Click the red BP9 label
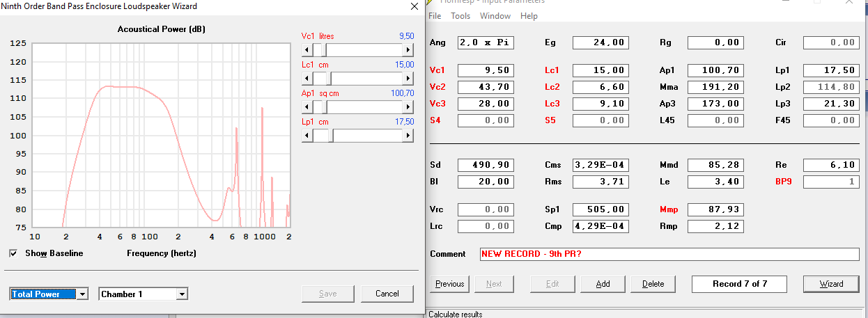This screenshot has height=318, width=868. [784, 182]
